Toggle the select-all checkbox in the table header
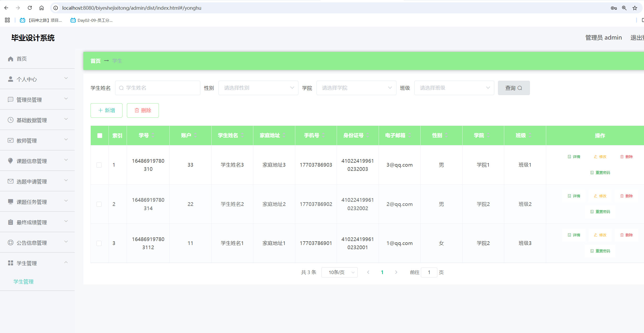Viewport: 644px width, 333px height. (x=100, y=135)
